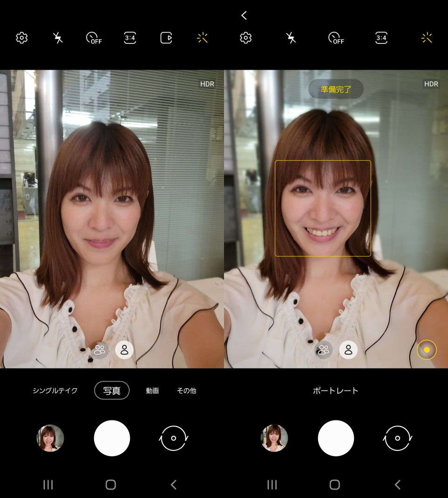Switch camera with flip icon in left screen
448x498 pixels.
(174, 438)
